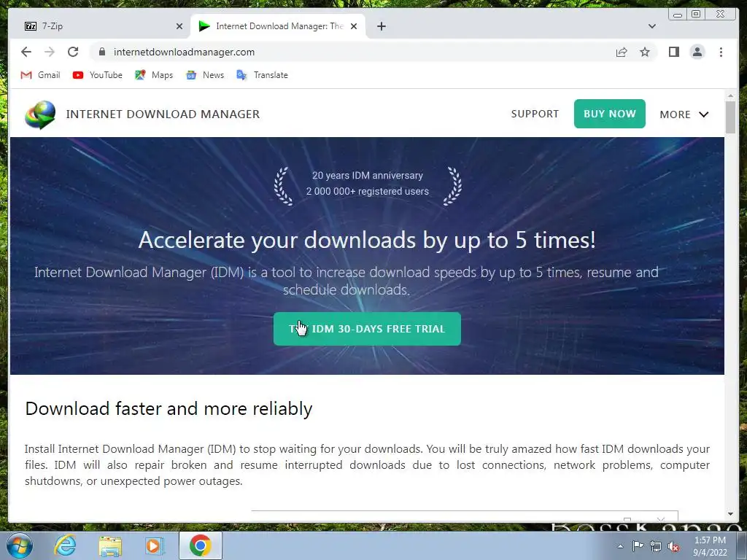Image resolution: width=747 pixels, height=560 pixels.
Task: Open a new tab with the plus button
Action: click(381, 26)
